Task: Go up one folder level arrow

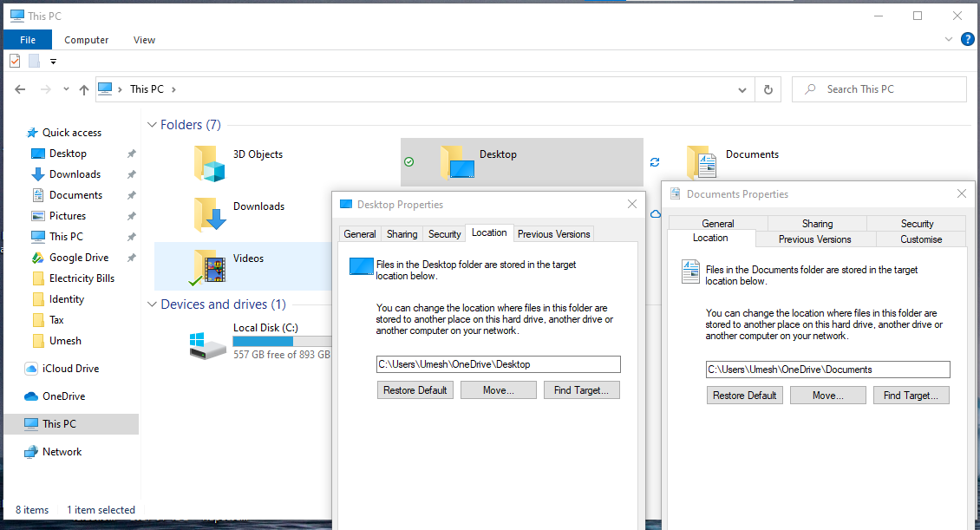Action: (x=84, y=89)
